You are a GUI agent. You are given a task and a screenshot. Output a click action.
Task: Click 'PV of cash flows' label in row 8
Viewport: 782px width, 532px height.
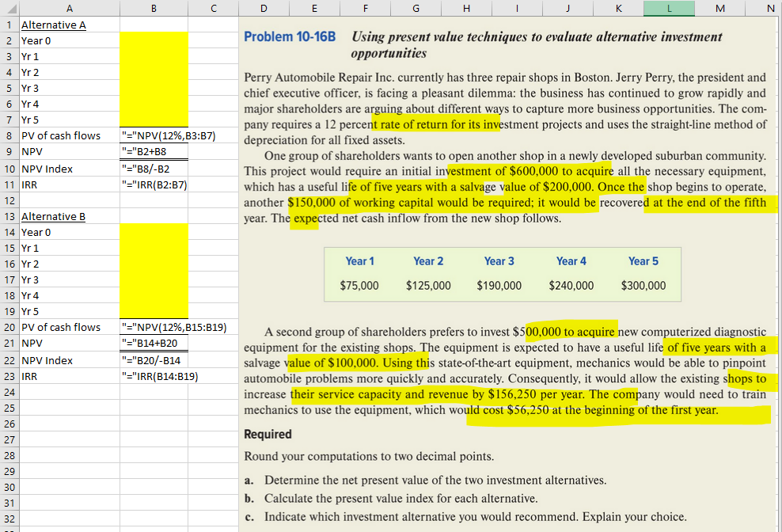click(x=61, y=135)
